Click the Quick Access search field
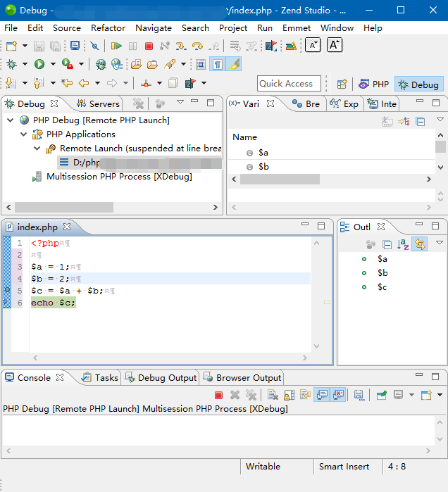Screen dimensions: 448x492 (289, 84)
